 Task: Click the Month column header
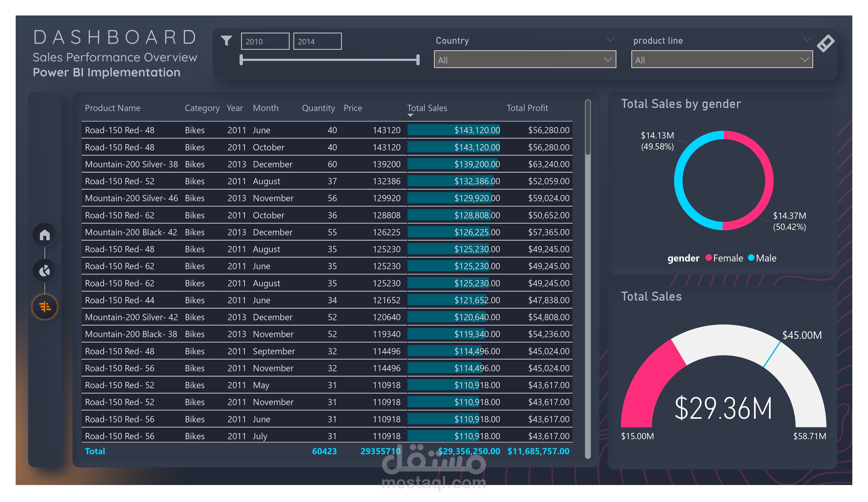265,108
